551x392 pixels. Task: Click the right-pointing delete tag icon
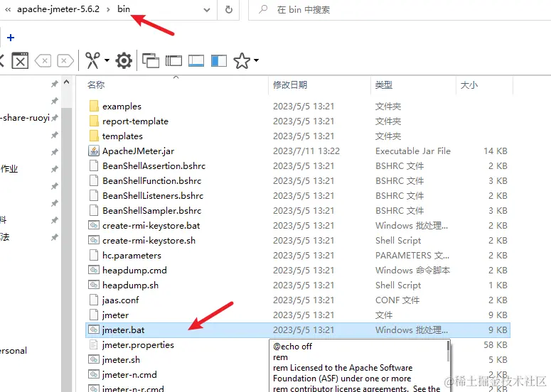[65, 61]
